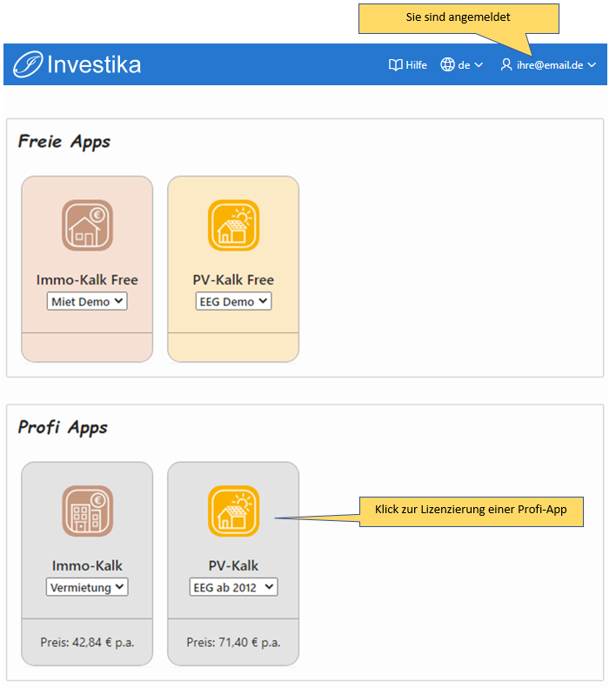Open the Vermietung dropdown
The height and width of the screenshot is (688, 616).
click(87, 587)
